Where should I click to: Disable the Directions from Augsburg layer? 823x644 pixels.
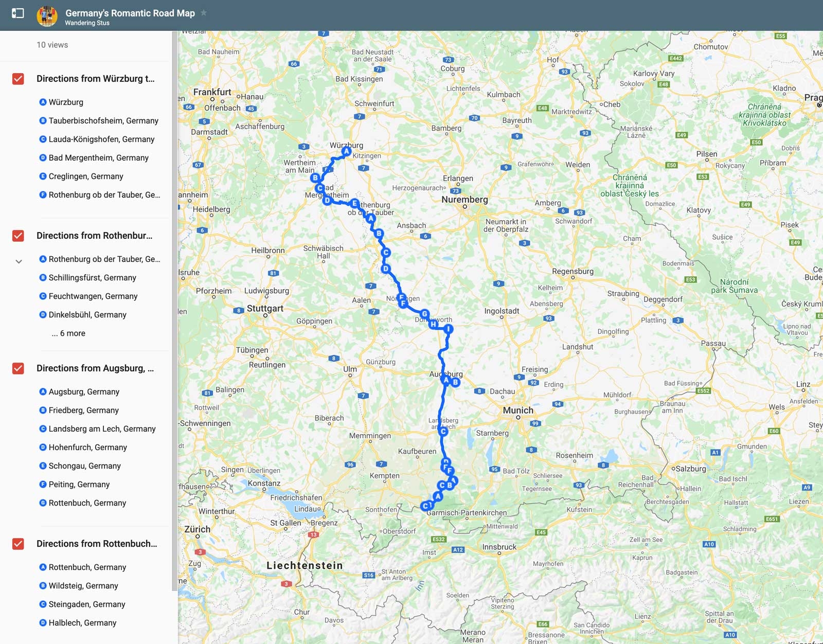[x=18, y=368]
